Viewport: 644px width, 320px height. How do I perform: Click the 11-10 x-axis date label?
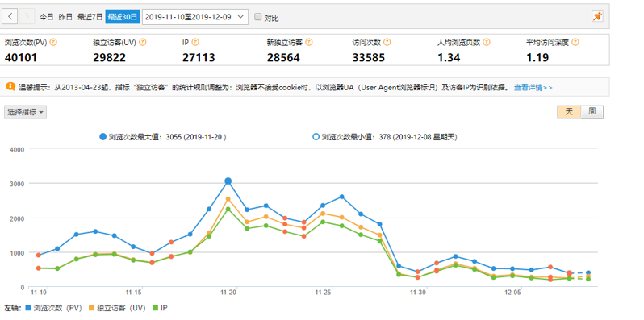click(x=39, y=293)
